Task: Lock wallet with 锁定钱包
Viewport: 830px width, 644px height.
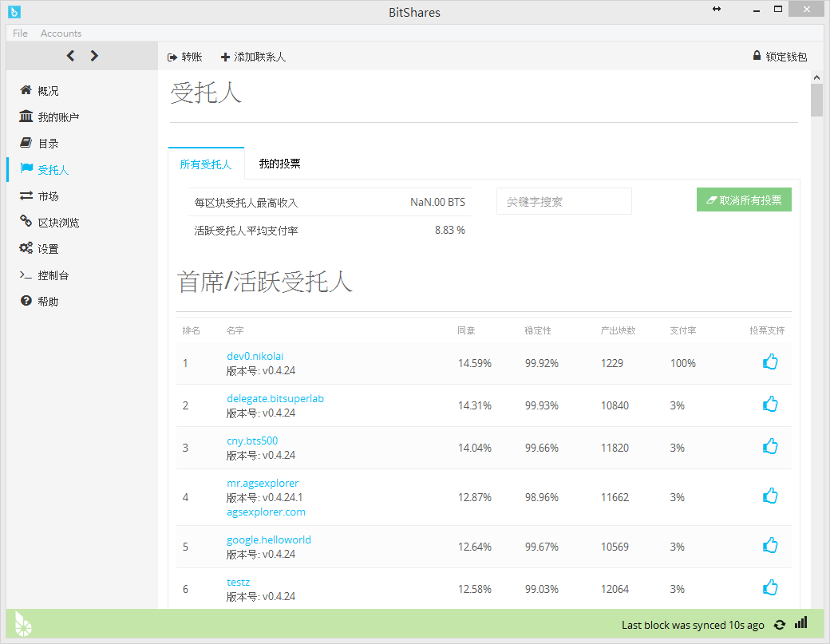Action: pyautogui.click(x=780, y=56)
